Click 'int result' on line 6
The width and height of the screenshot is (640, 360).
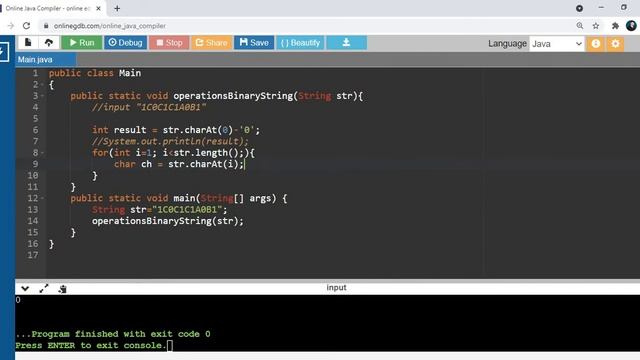[x=119, y=130]
